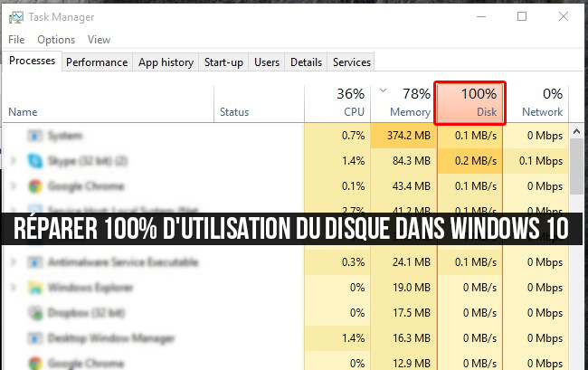Expand the Skype (32 bit) process group
The height and width of the screenshot is (370, 588).
pos(14,161)
